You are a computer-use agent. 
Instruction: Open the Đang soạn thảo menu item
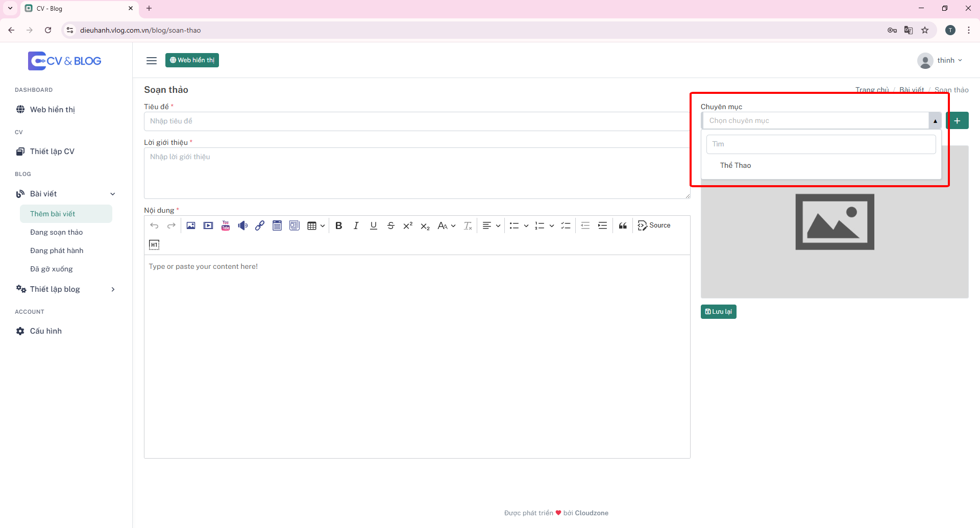click(x=56, y=232)
